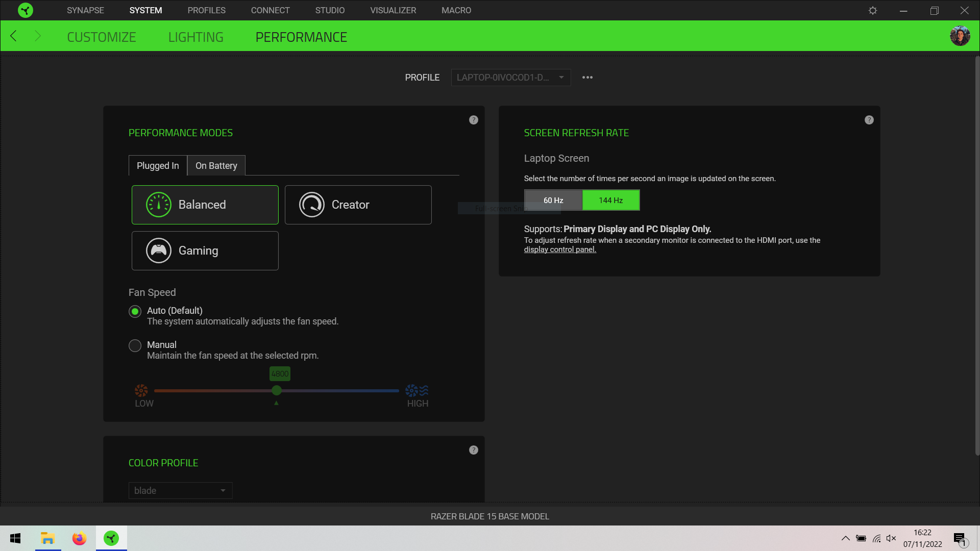Click the Razer logo icon
This screenshot has height=551, width=980.
pyautogui.click(x=26, y=10)
